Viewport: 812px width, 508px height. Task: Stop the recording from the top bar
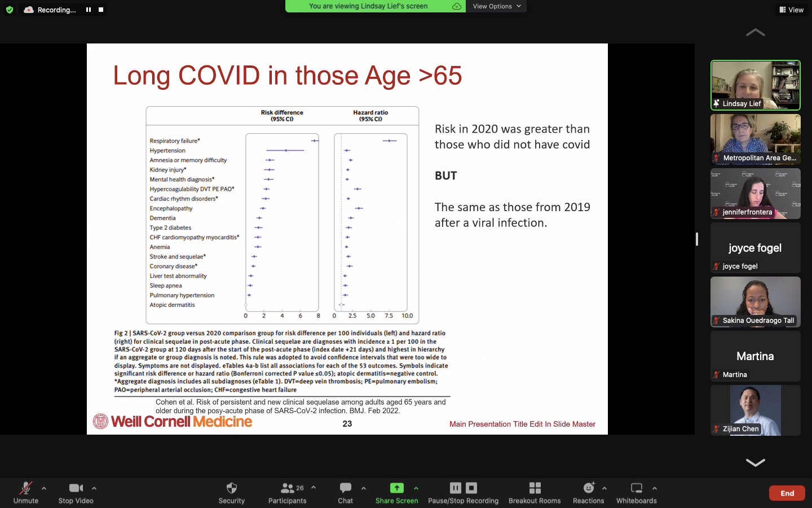(101, 10)
